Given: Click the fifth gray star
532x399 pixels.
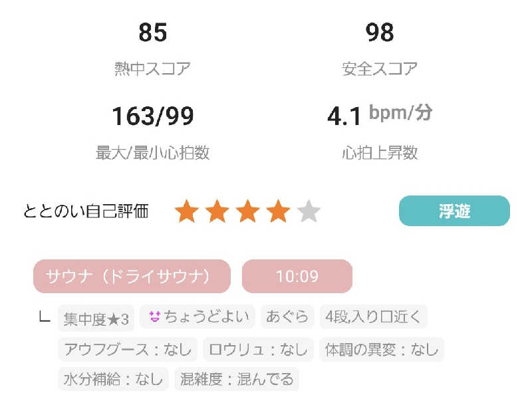Looking at the screenshot, I should pyautogui.click(x=309, y=212).
